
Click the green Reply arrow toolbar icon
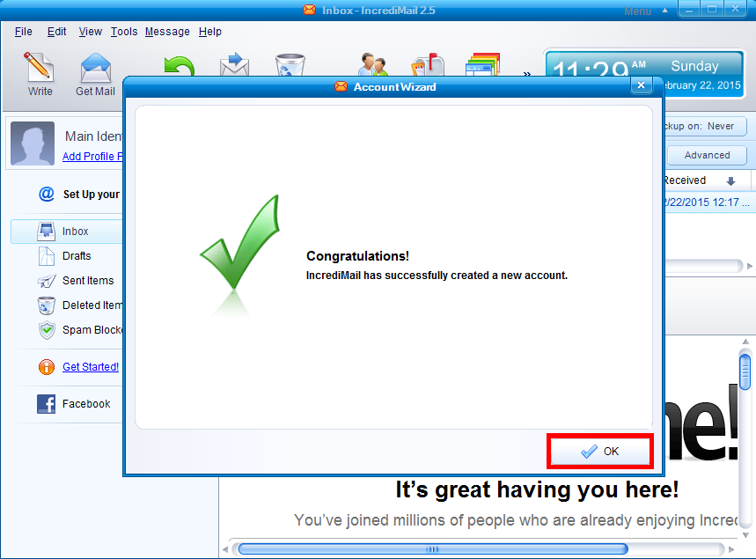pyautogui.click(x=179, y=66)
